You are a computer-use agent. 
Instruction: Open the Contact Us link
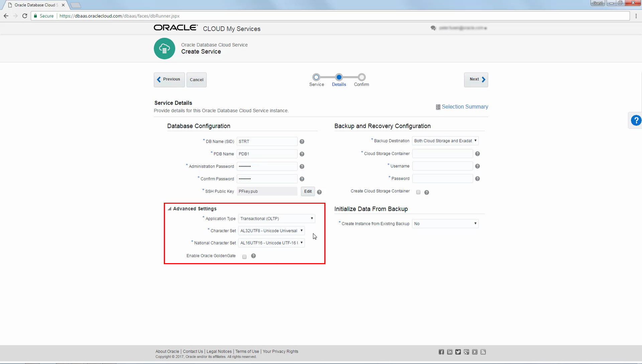tap(193, 352)
